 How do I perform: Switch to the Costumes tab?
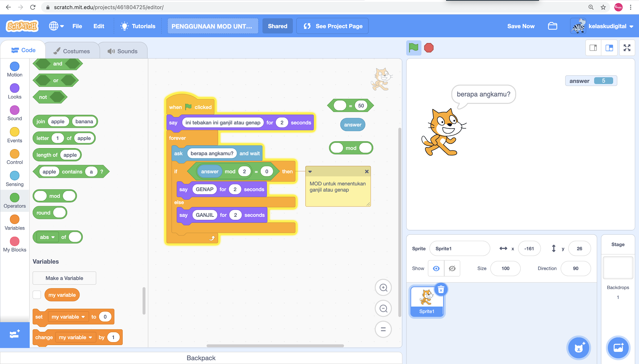pyautogui.click(x=72, y=51)
